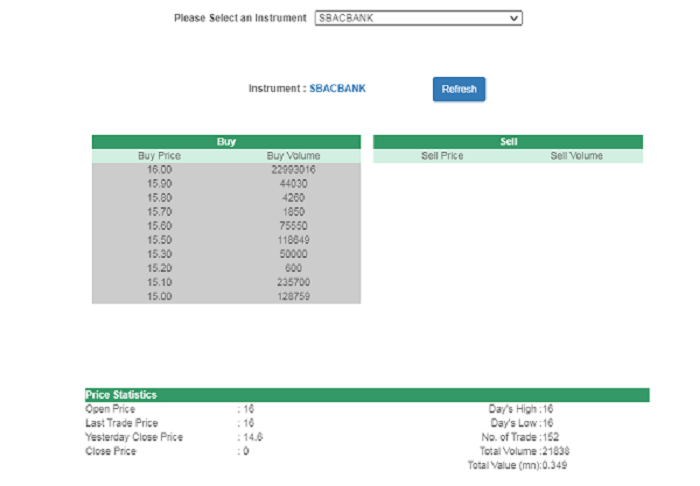Click the SBACBANK instrument link
Viewport: 700px width, 486px height.
(337, 89)
